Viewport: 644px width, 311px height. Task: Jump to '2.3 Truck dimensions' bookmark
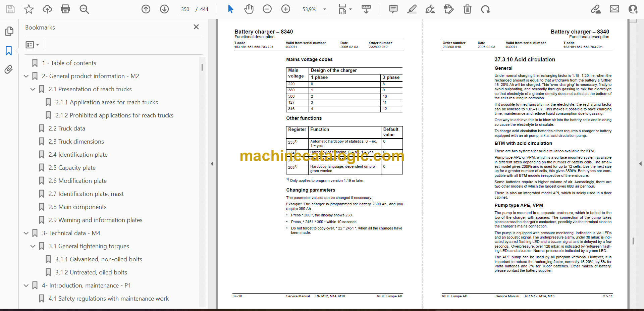click(x=76, y=142)
